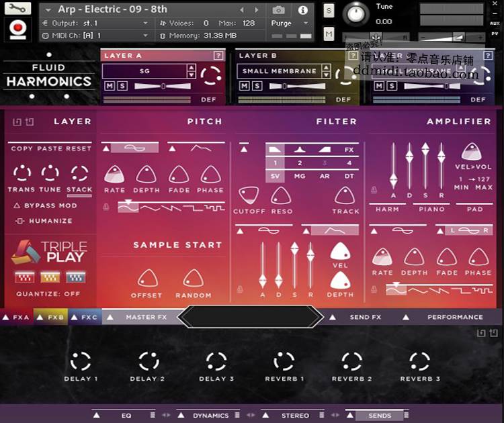
Task: Choose the PAD amplifier preset
Action: [x=474, y=209]
